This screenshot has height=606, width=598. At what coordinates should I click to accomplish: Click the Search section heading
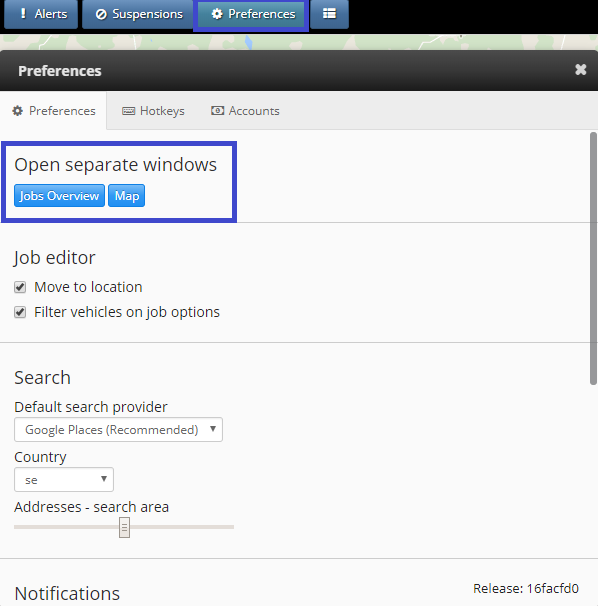click(x=43, y=378)
